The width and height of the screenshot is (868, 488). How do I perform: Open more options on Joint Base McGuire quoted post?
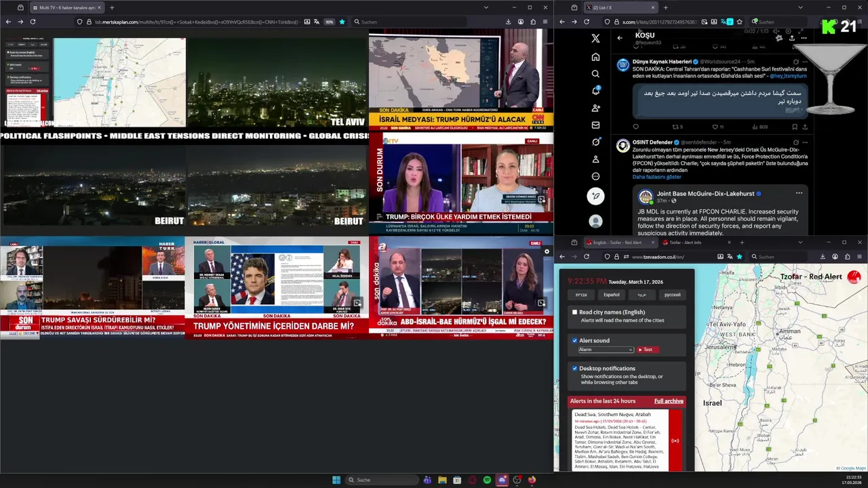click(x=799, y=193)
